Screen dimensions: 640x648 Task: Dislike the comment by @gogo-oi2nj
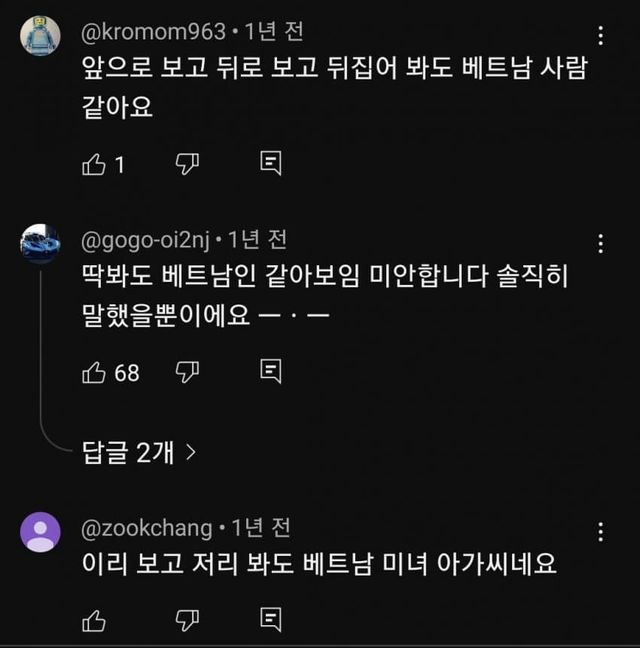pyautogui.click(x=187, y=372)
